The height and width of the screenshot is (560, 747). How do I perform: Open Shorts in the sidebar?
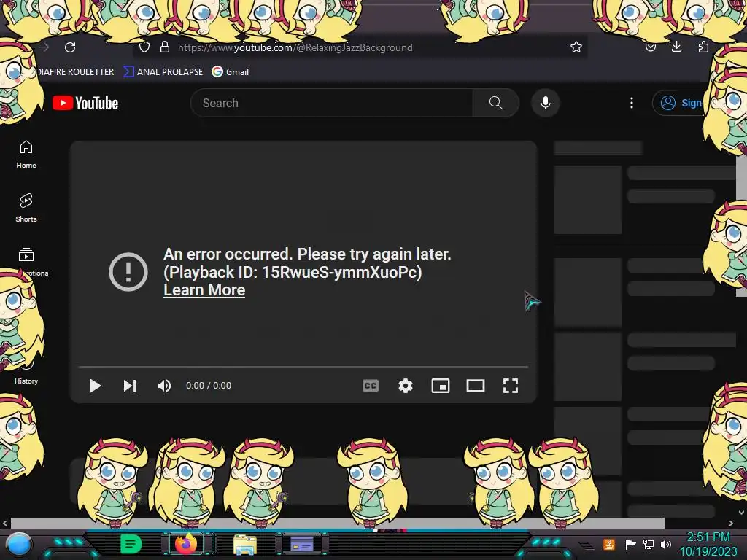coord(26,208)
